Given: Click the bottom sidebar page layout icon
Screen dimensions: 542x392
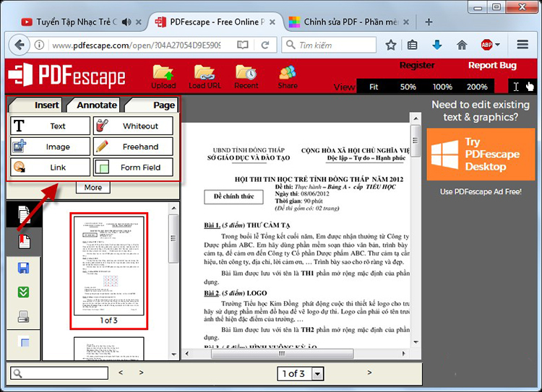Looking at the screenshot, I should 24,341.
